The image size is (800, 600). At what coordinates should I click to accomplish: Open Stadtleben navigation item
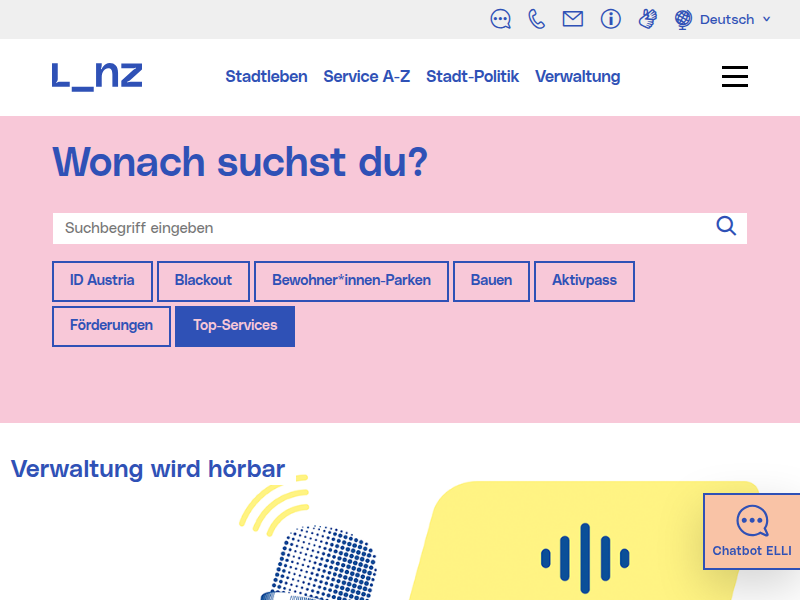(266, 77)
